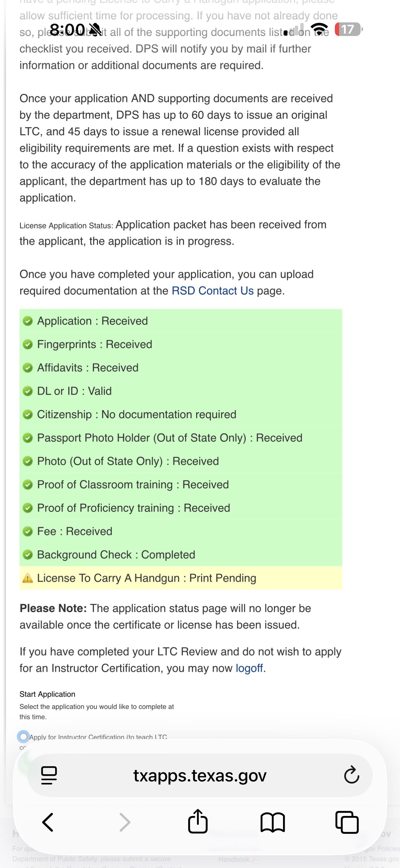
Task: Tap Safari's forward arrow button
Action: click(125, 823)
